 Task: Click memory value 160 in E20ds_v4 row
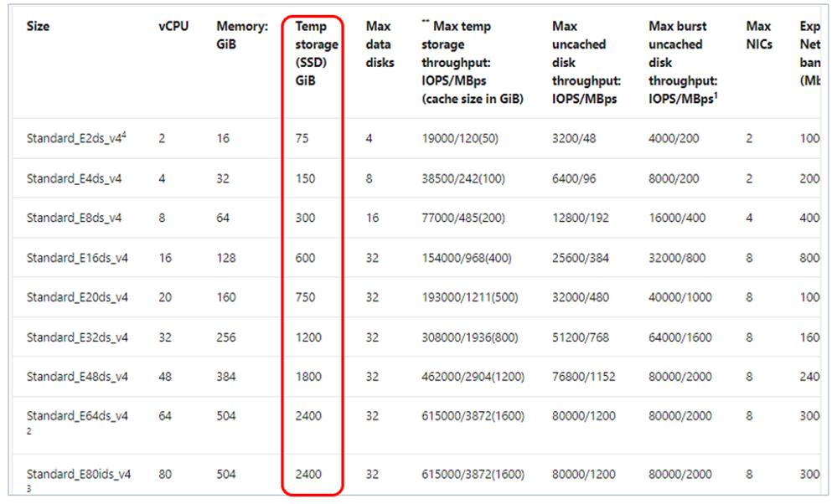tap(226, 297)
